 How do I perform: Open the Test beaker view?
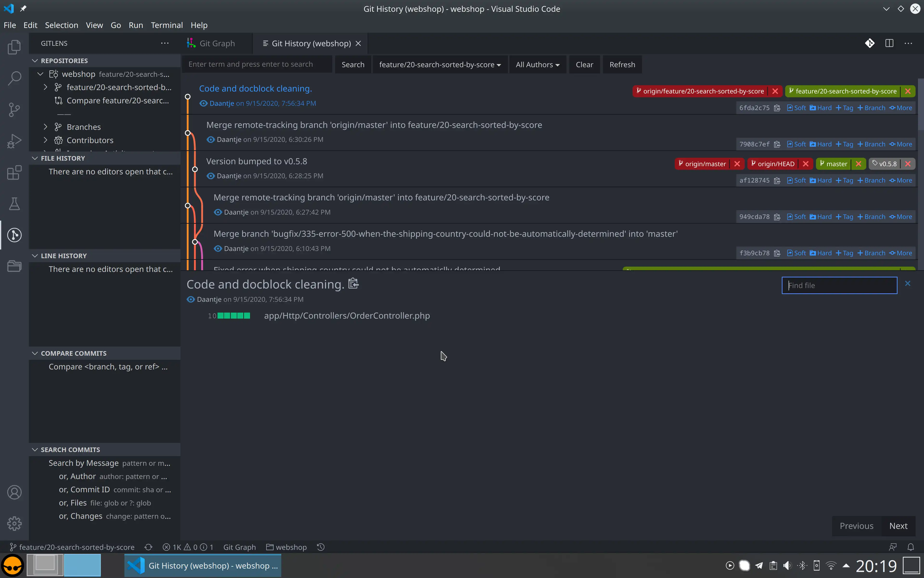point(14,204)
